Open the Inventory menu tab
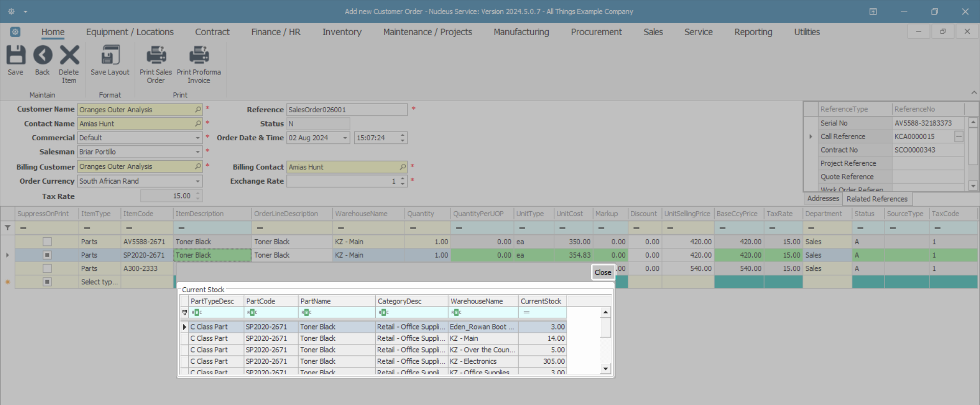This screenshot has height=405, width=980. [x=341, y=32]
